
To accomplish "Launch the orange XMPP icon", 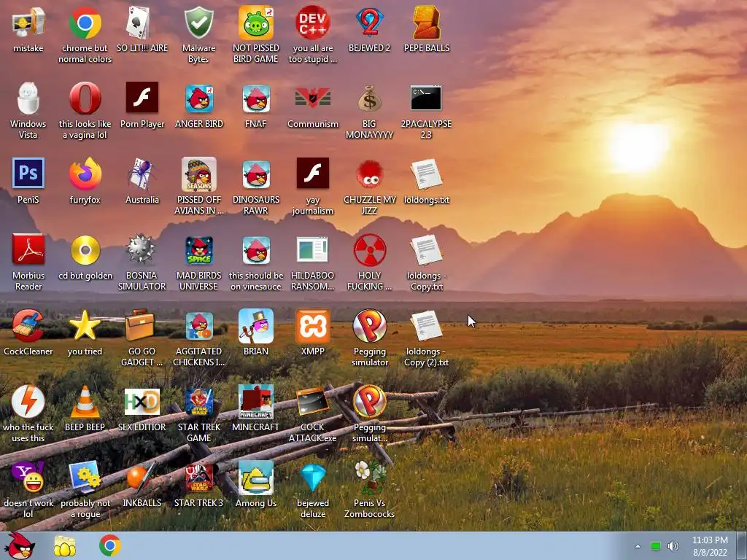I will pos(312,326).
